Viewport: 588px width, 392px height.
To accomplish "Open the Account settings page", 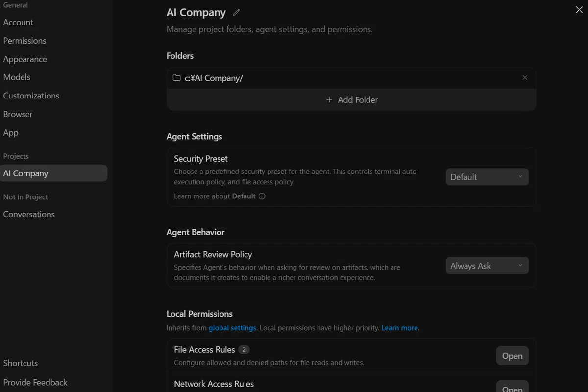I will (18, 22).
